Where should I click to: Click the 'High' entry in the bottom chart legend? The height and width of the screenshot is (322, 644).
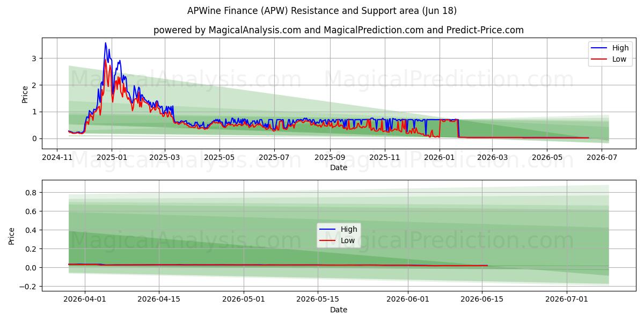tap(349, 229)
